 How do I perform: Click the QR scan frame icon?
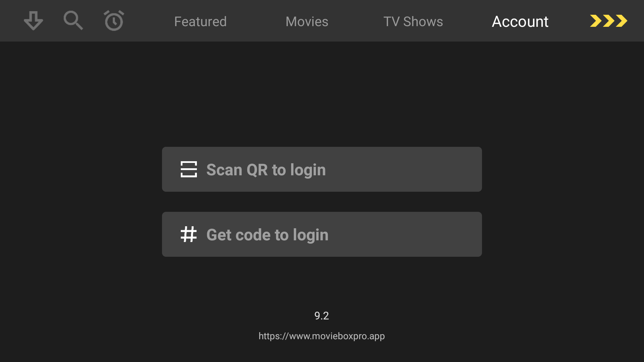coord(189,169)
